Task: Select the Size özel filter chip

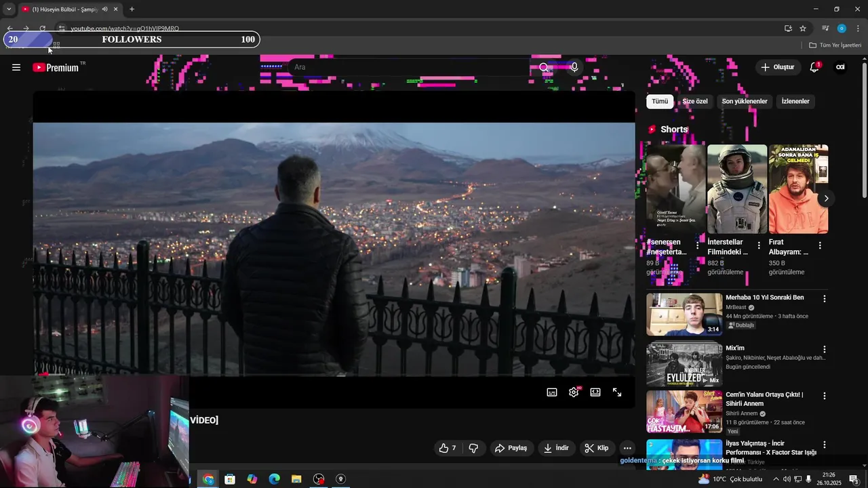Action: pyautogui.click(x=695, y=102)
